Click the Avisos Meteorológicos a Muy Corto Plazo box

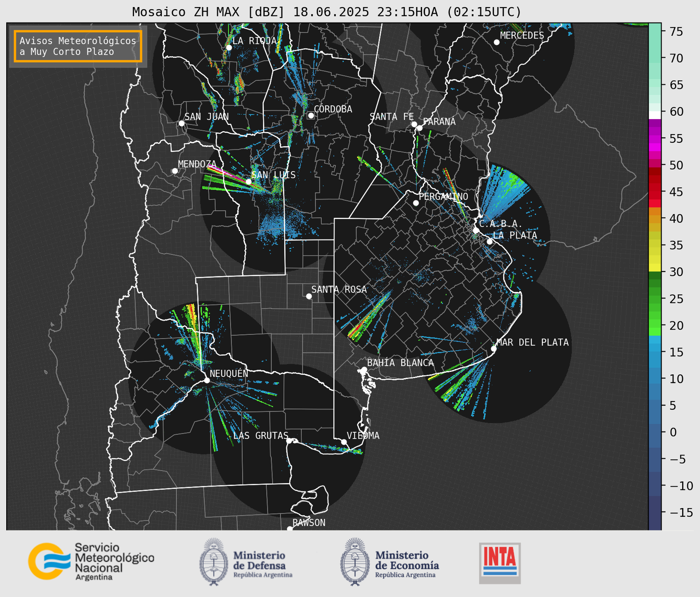point(78,46)
